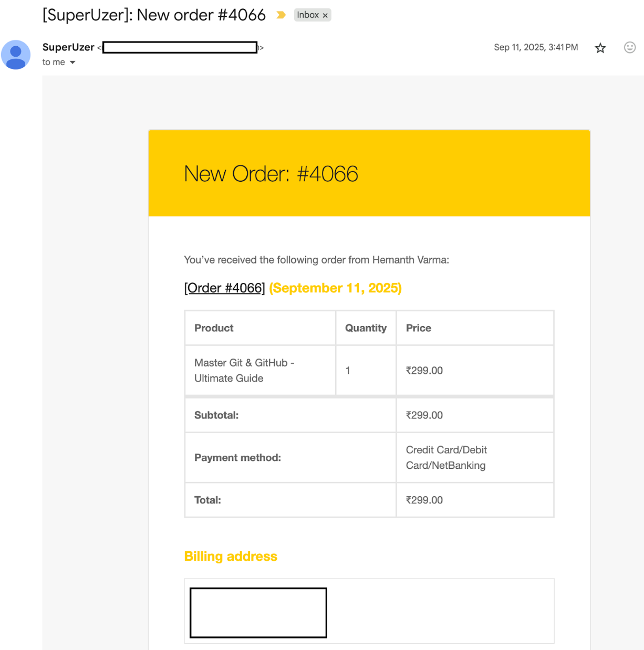Screen dimensions: 644x650
Task: Click the Quantity column header
Action: [x=366, y=328]
